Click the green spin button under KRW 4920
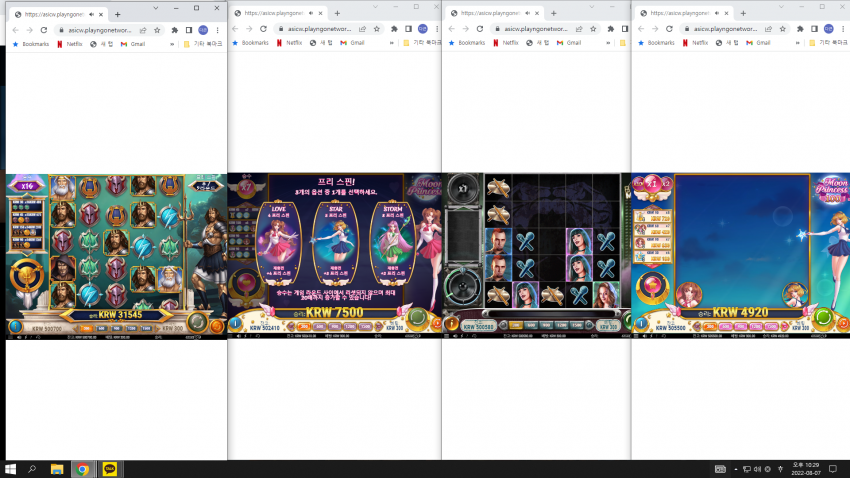The width and height of the screenshot is (850, 478). [x=823, y=318]
